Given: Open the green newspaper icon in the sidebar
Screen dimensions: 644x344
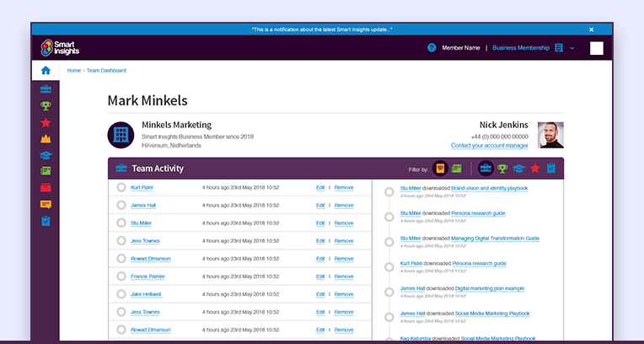Looking at the screenshot, I should point(46,171).
